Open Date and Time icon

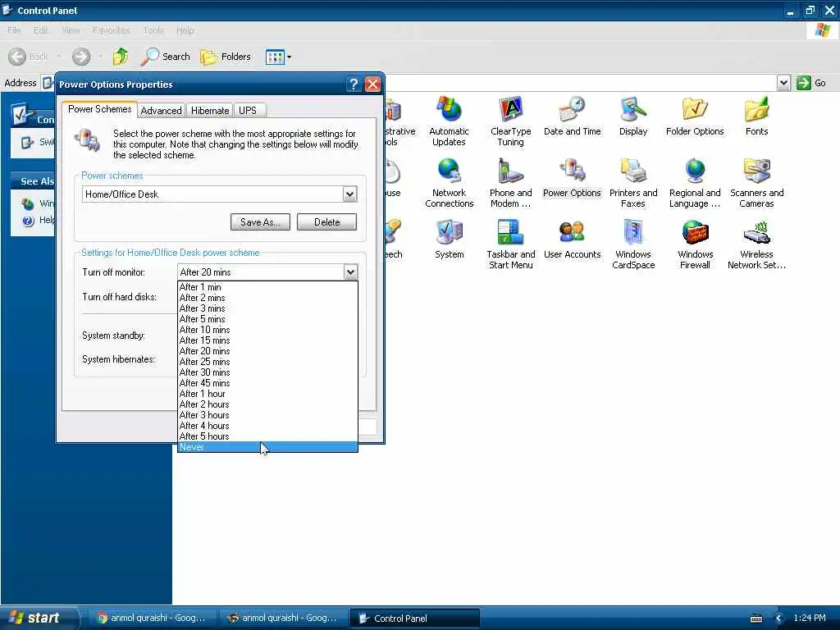572,116
